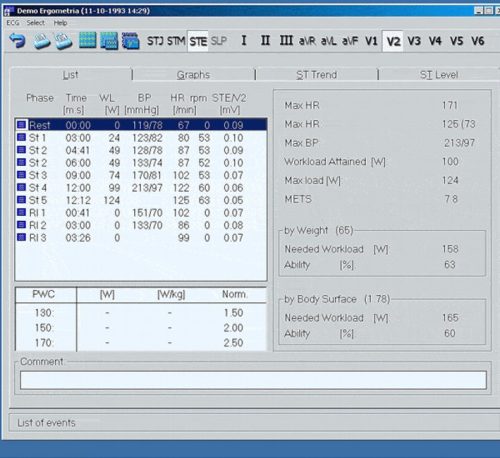Open the Select menu
This screenshot has width=500, height=458.
point(36,23)
